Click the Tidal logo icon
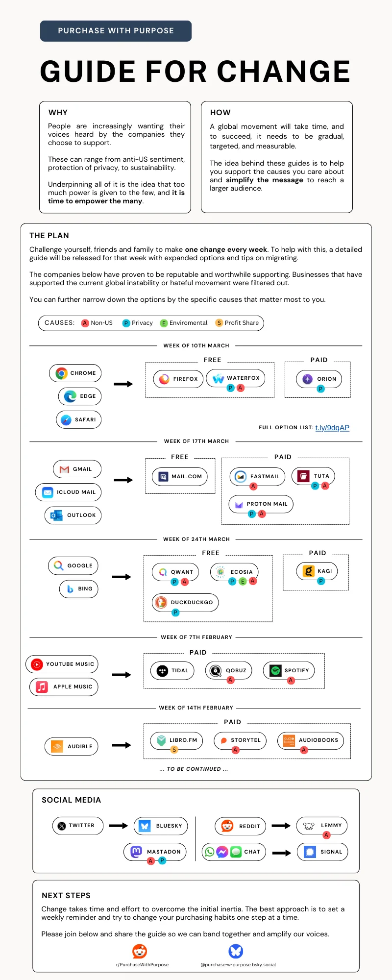The width and height of the screenshot is (392, 980). click(162, 670)
